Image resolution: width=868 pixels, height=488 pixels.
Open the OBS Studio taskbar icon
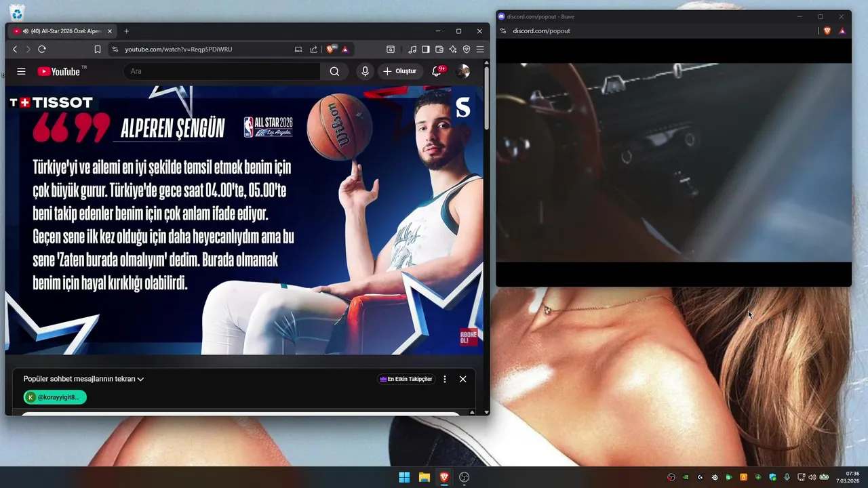tap(465, 477)
